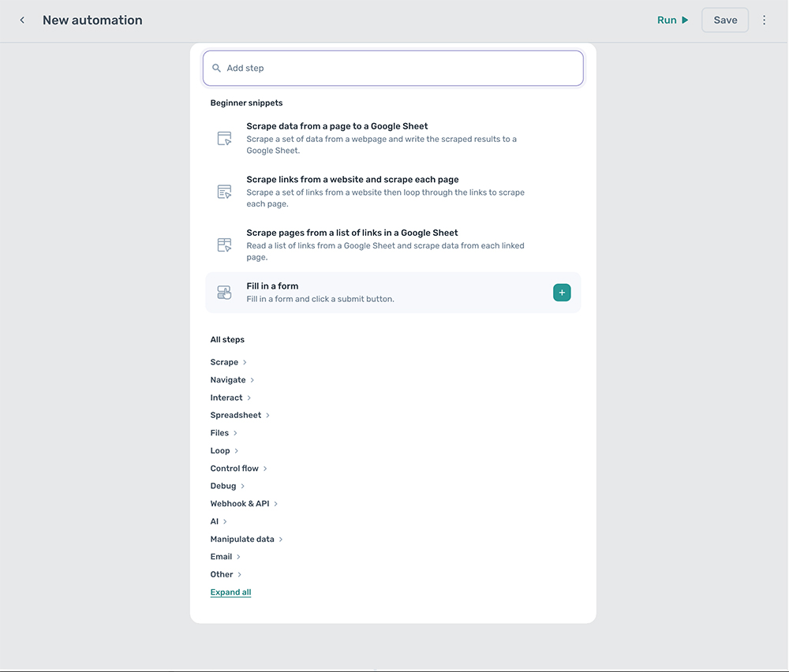Image resolution: width=789 pixels, height=672 pixels.
Task: Expand the Loop steps category
Action: [224, 450]
